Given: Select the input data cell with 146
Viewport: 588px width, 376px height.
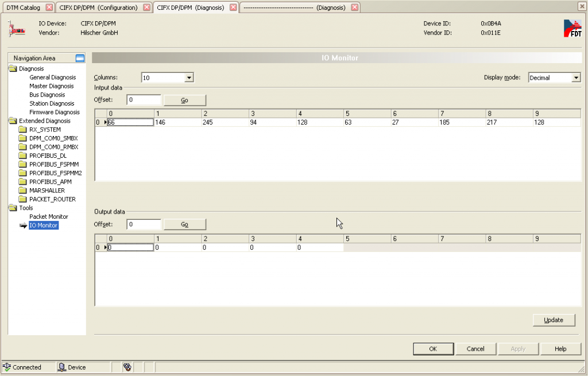Looking at the screenshot, I should pos(177,122).
